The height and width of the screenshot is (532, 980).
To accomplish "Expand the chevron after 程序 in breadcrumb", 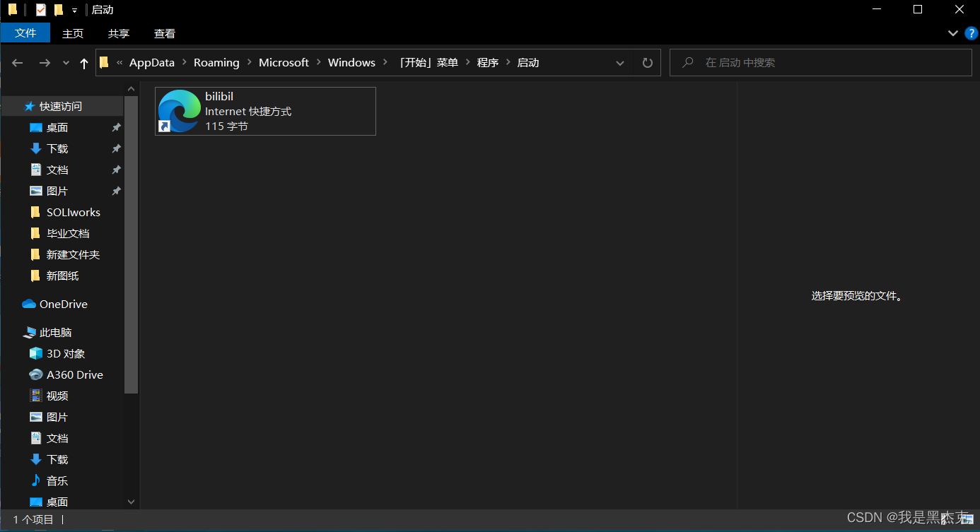I will [508, 62].
